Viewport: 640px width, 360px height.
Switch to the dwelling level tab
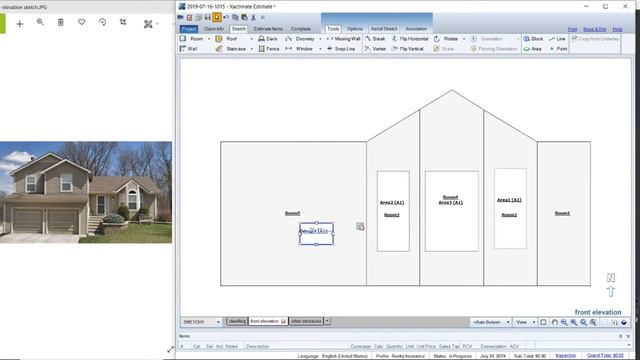[237, 321]
